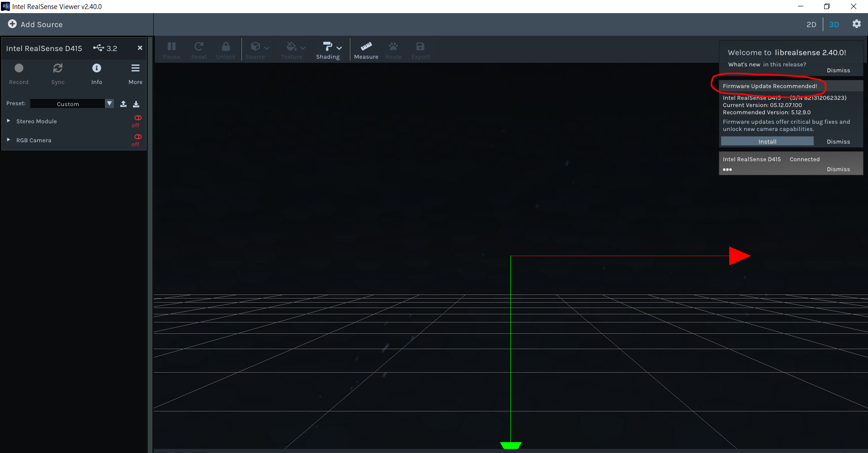Click the vertical scrollbar of the left panel

click(x=150, y=244)
